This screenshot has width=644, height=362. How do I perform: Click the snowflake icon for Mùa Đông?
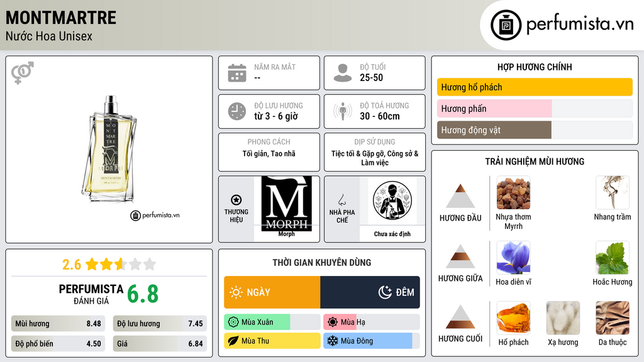[333, 341]
